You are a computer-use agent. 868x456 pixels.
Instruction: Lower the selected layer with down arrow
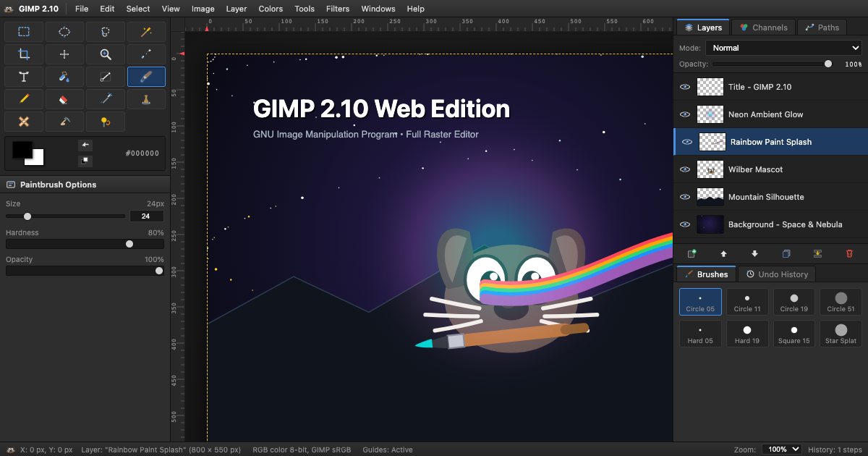click(754, 254)
